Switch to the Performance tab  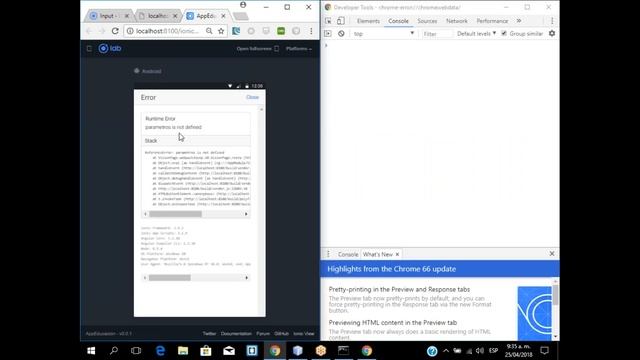[x=492, y=21]
